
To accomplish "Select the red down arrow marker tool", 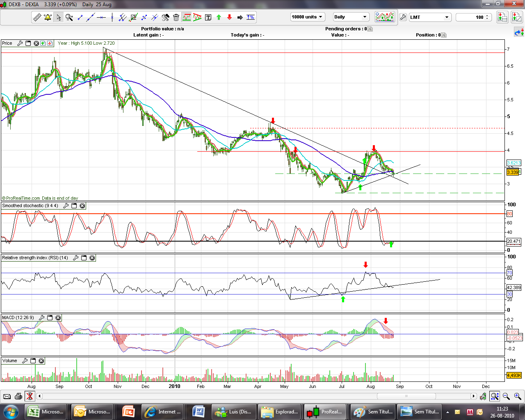I will tap(229, 17).
